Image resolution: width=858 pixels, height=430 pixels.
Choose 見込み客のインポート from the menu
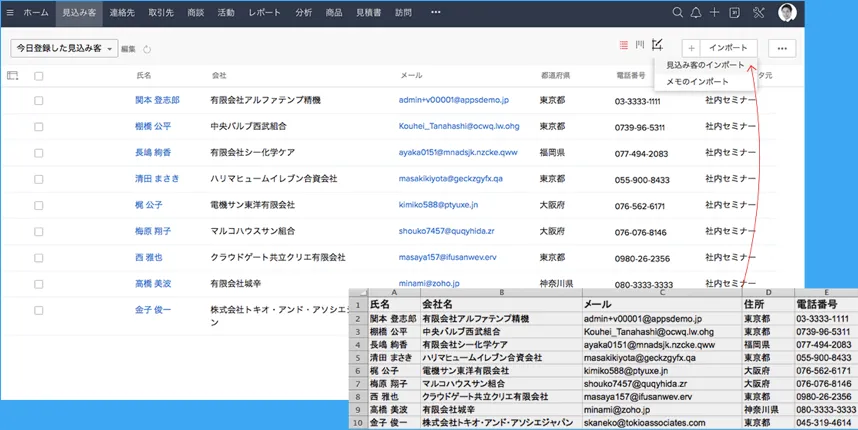tap(704, 64)
